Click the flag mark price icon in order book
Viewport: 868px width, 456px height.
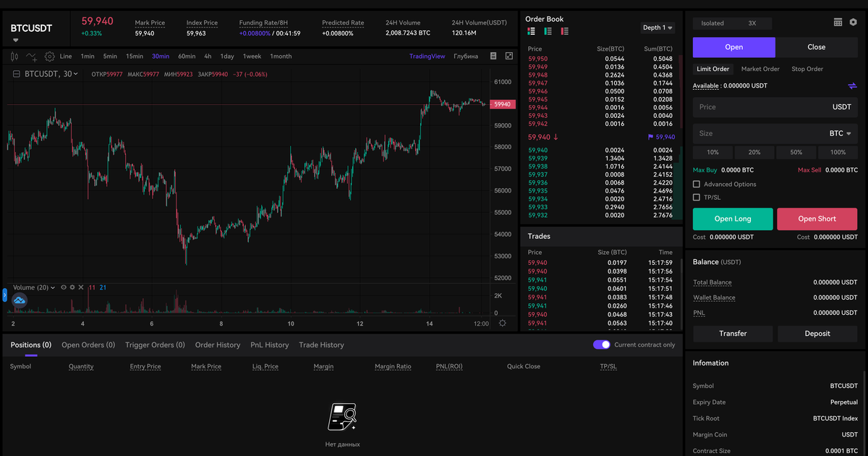pos(650,137)
